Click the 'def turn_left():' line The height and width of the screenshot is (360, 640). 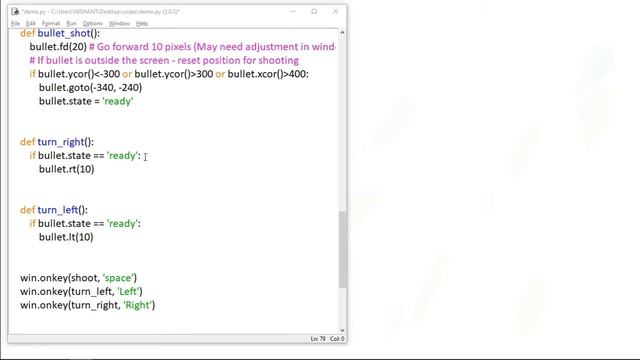[54, 210]
